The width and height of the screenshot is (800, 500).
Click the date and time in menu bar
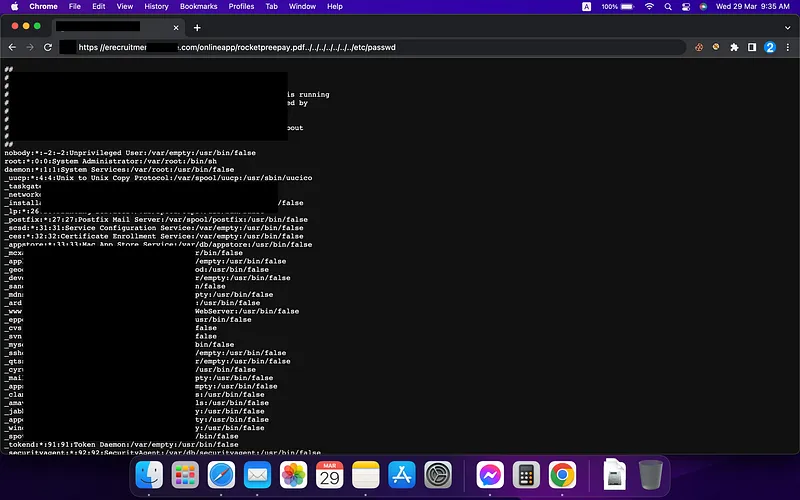(753, 7)
